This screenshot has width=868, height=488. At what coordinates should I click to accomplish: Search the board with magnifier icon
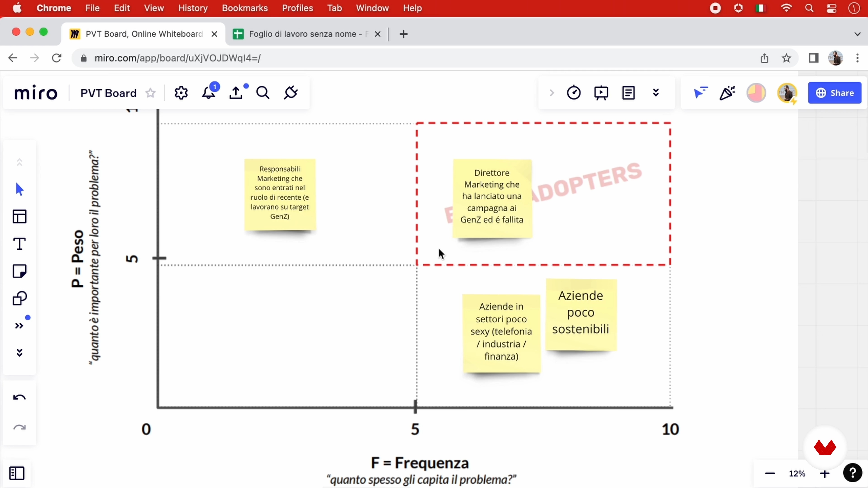tap(263, 93)
